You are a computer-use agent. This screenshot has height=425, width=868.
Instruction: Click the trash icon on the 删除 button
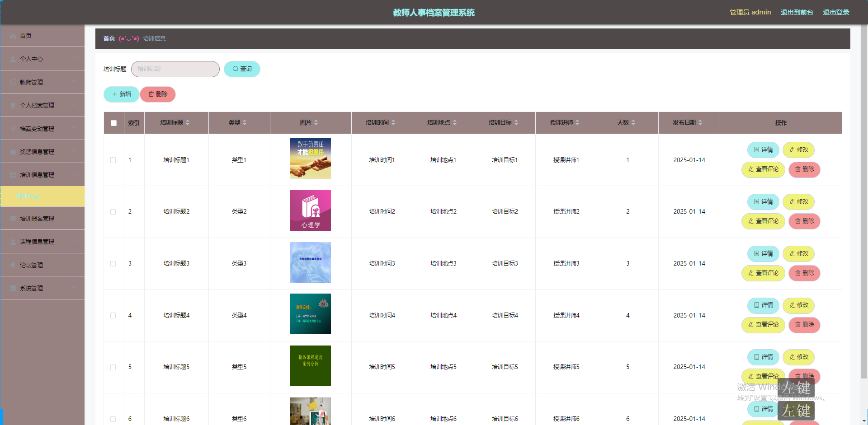pyautogui.click(x=151, y=94)
